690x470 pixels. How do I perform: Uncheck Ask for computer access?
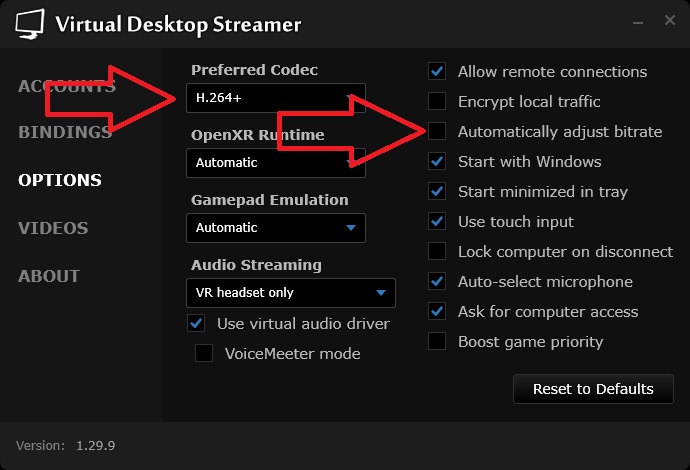pos(437,311)
